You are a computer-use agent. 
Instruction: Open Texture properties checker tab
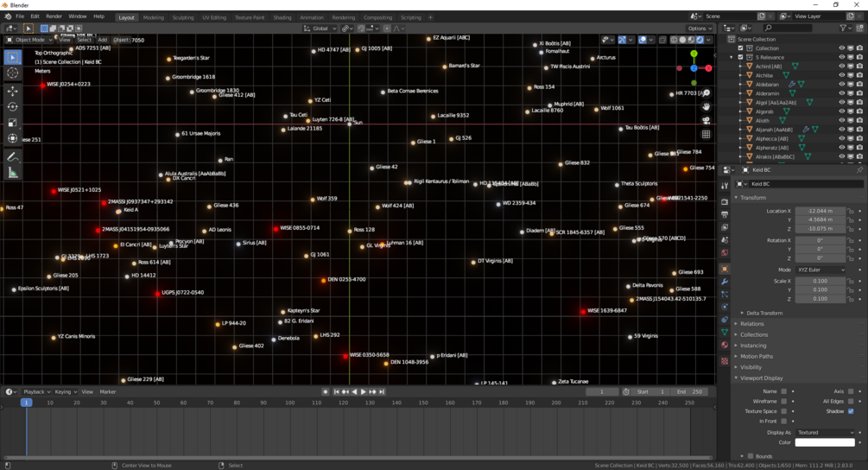click(725, 361)
